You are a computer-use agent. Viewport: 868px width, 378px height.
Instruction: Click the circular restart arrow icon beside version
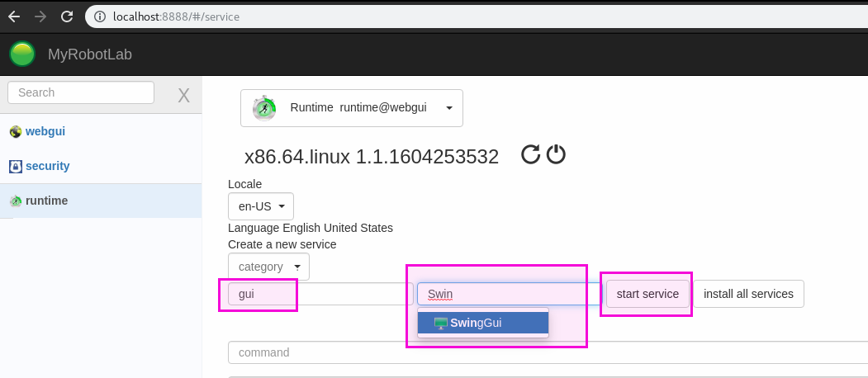coord(530,154)
